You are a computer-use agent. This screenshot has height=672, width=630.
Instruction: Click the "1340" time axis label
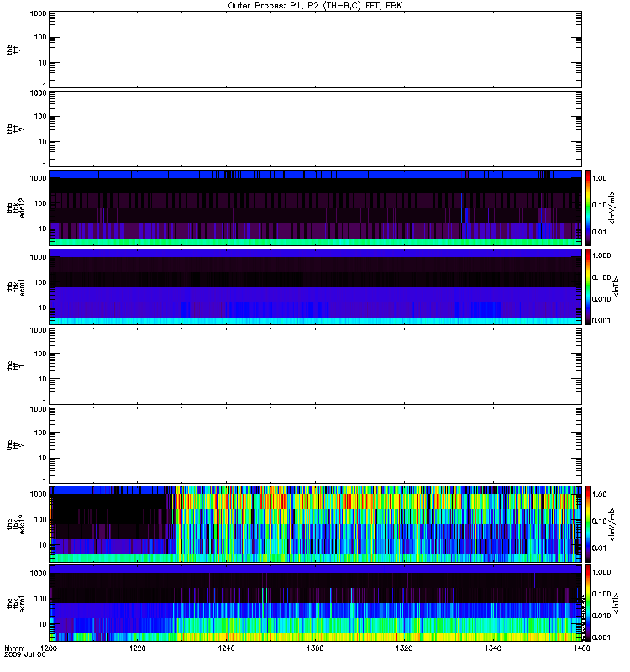493,648
